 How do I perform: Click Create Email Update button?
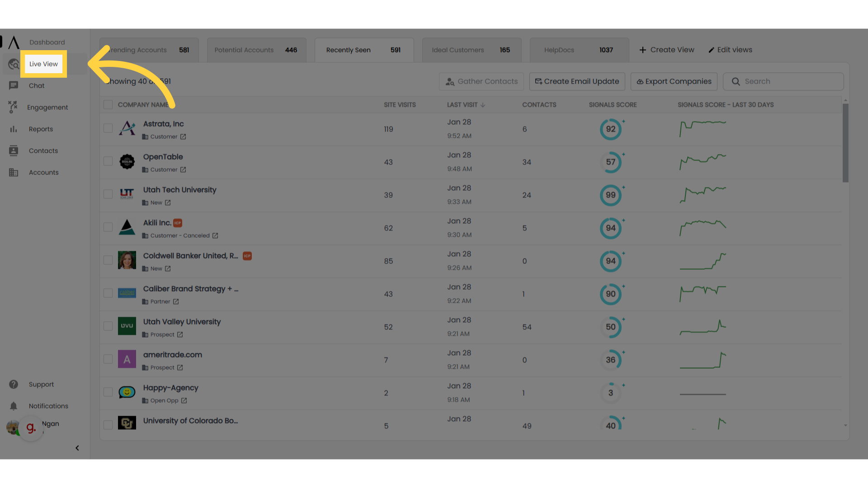coord(577,81)
